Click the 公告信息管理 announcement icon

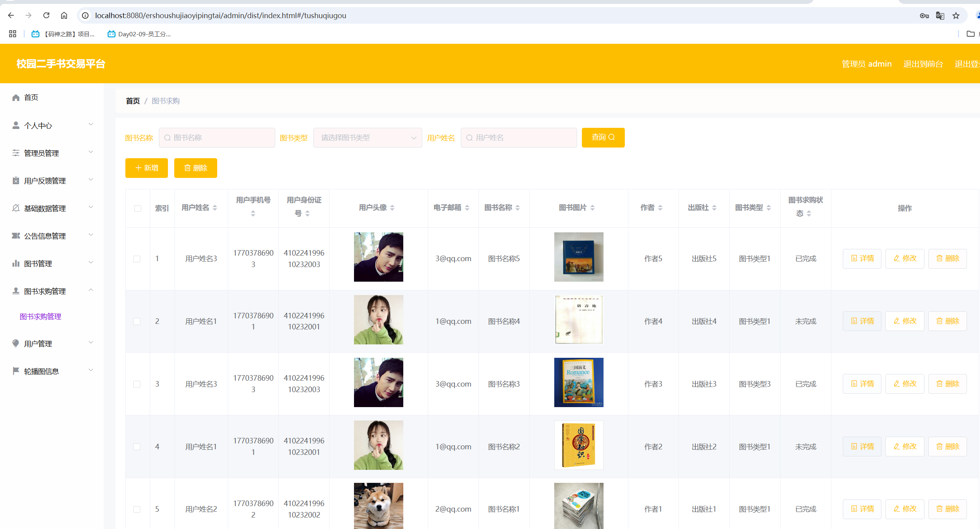pyautogui.click(x=16, y=236)
